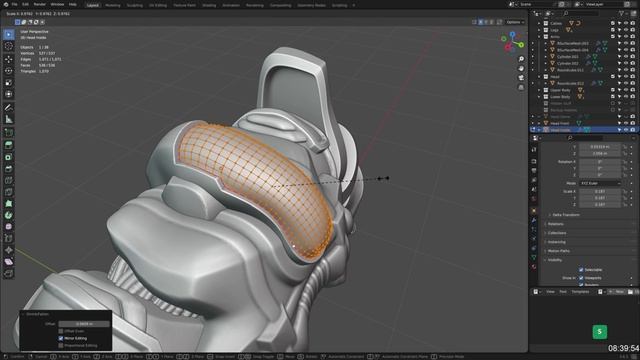The height and width of the screenshot is (360, 640).
Task: Select the Extrude Region tool
Action: 9,145
